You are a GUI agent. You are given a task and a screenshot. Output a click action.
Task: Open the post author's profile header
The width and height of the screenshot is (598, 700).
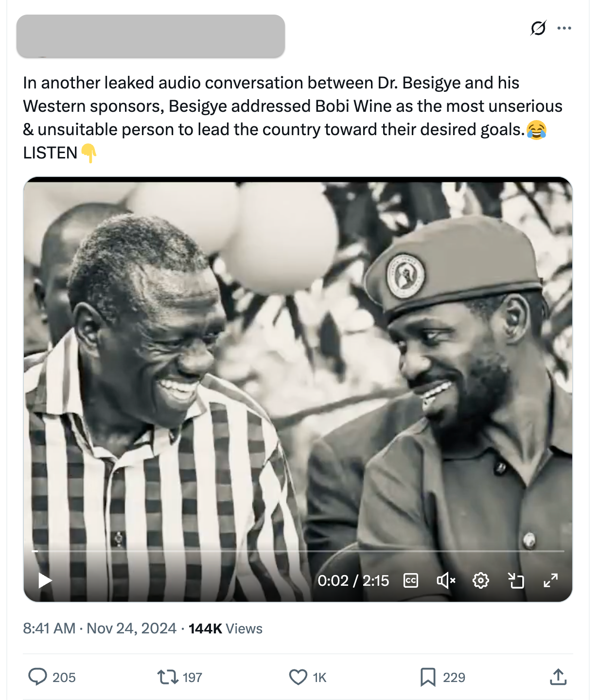[x=151, y=36]
